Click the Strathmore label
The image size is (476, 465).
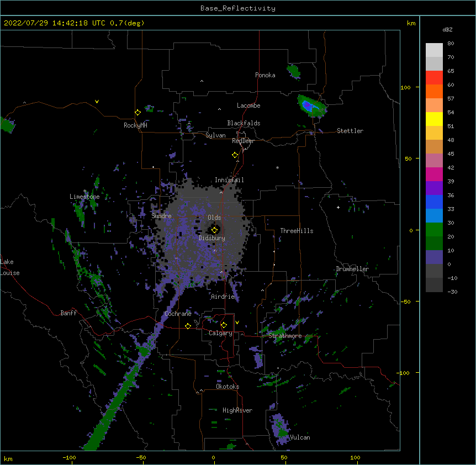pyautogui.click(x=285, y=336)
